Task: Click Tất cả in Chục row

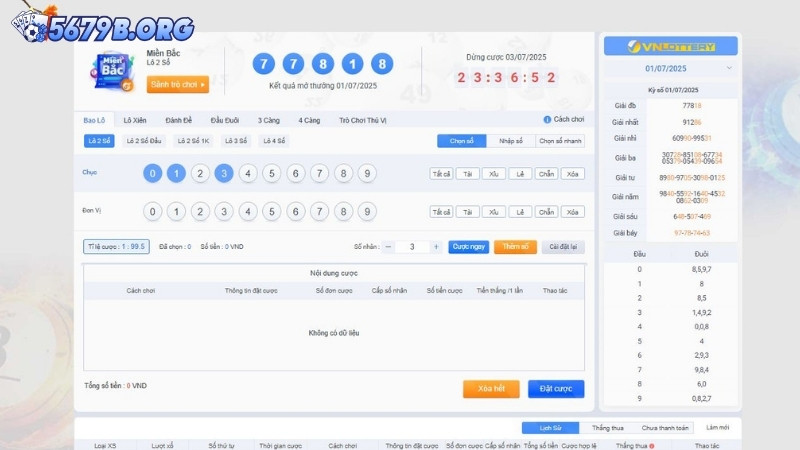Action: coord(441,174)
